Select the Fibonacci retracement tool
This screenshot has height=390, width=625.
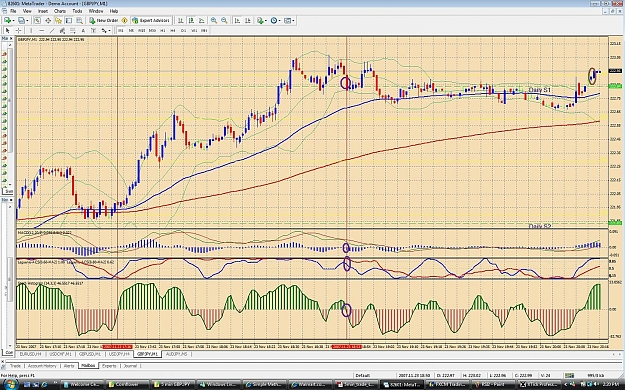tap(73, 30)
